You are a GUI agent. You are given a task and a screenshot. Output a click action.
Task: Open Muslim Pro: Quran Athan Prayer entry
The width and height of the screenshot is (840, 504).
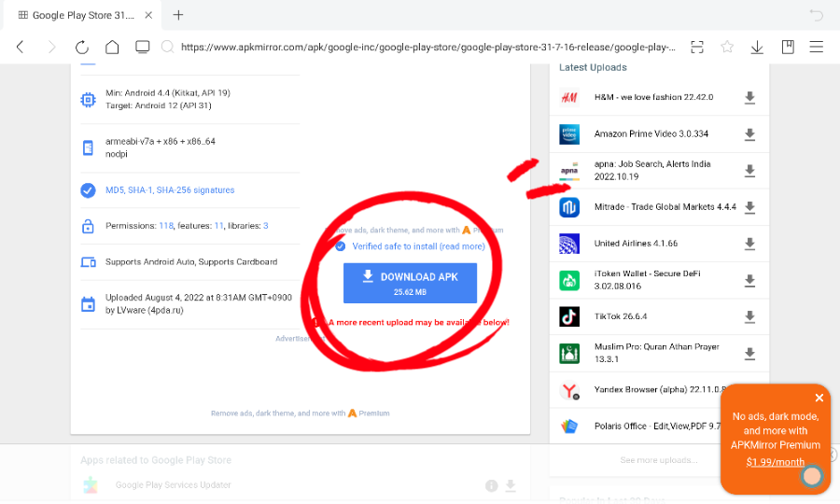(x=657, y=353)
